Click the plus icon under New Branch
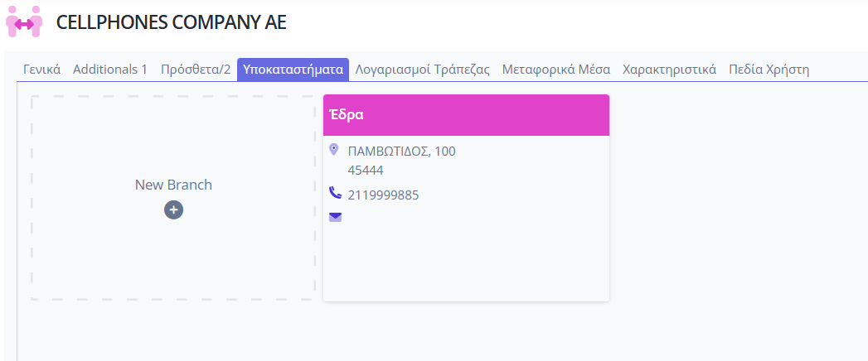 click(x=173, y=210)
